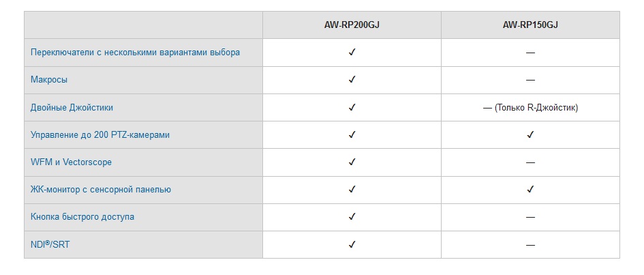Click the AW-RP150GJ checkmark for ЖК-монитор row

pos(530,189)
